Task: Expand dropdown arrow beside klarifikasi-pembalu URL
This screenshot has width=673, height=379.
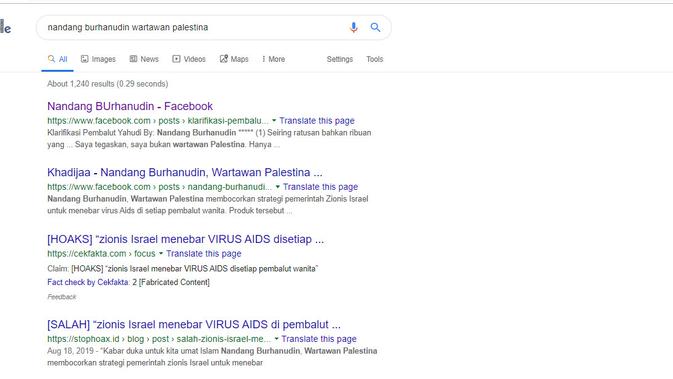Action: coord(274,121)
